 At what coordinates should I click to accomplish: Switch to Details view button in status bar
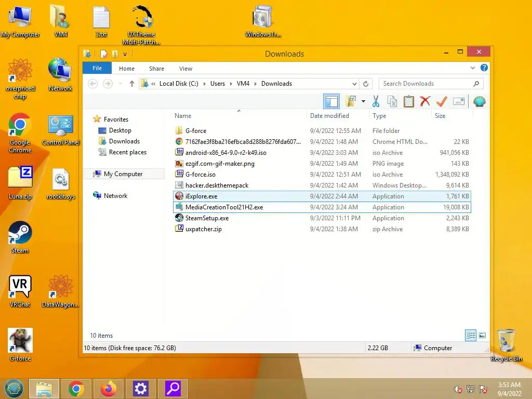coord(471,336)
